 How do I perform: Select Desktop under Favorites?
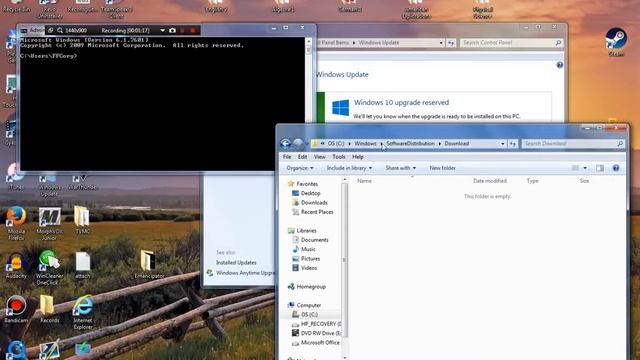306,193
